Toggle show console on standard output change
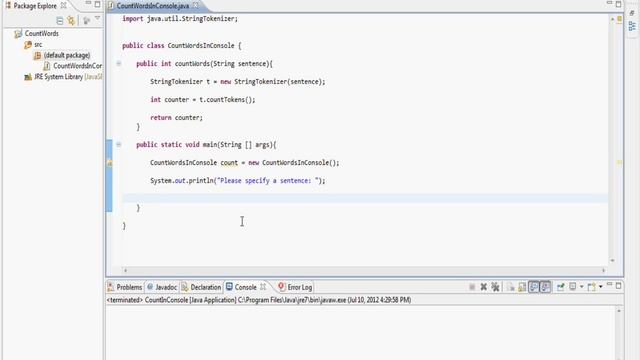 pyautogui.click(x=534, y=287)
